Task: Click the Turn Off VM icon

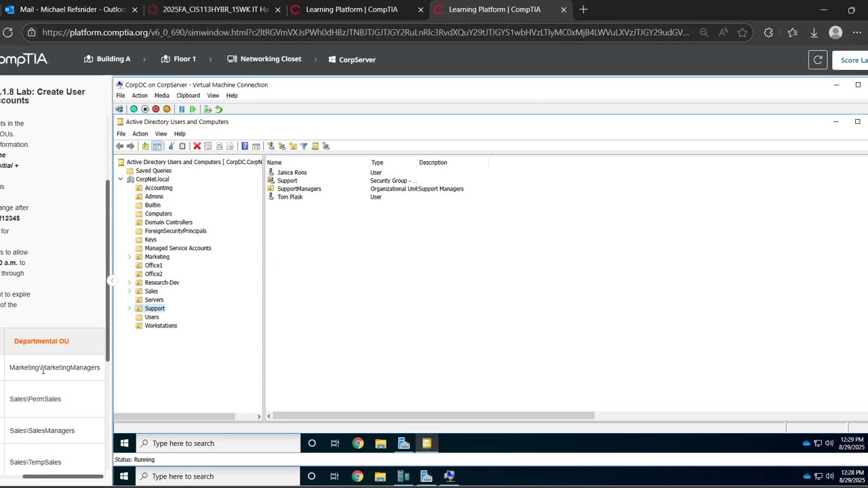Action: coord(144,109)
